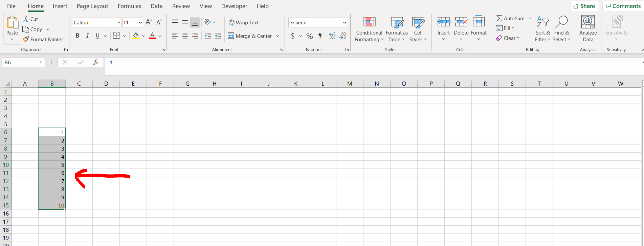Select column G header
644x246 pixels.
(187, 84)
